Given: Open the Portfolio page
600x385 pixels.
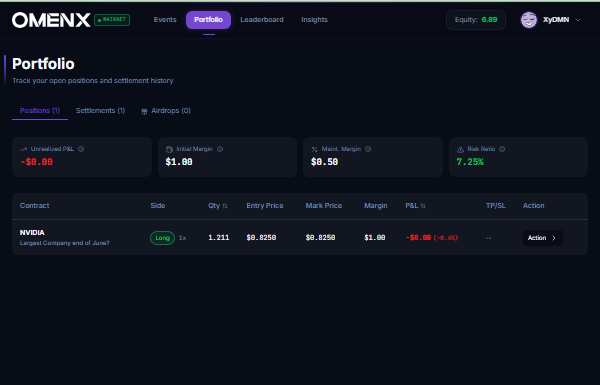Looking at the screenshot, I should (208, 20).
